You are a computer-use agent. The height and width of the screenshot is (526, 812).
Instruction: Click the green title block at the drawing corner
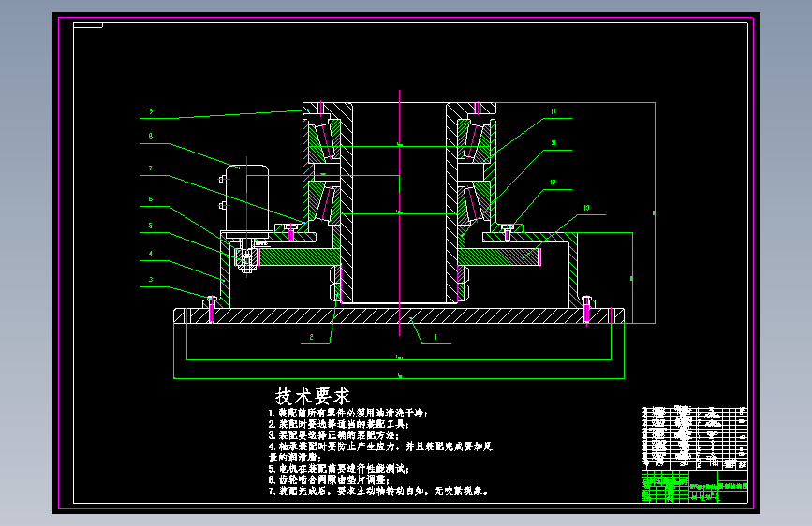(x=694, y=486)
